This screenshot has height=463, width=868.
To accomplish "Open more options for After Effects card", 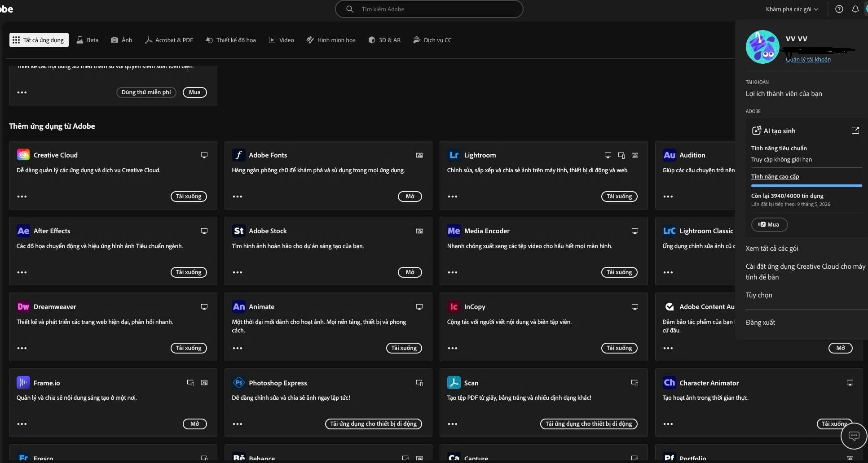I will pos(22,272).
